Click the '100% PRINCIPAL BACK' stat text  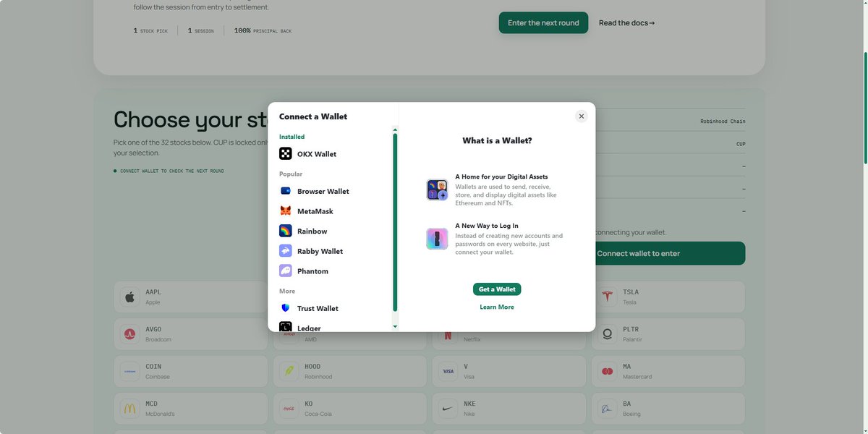pyautogui.click(x=263, y=31)
